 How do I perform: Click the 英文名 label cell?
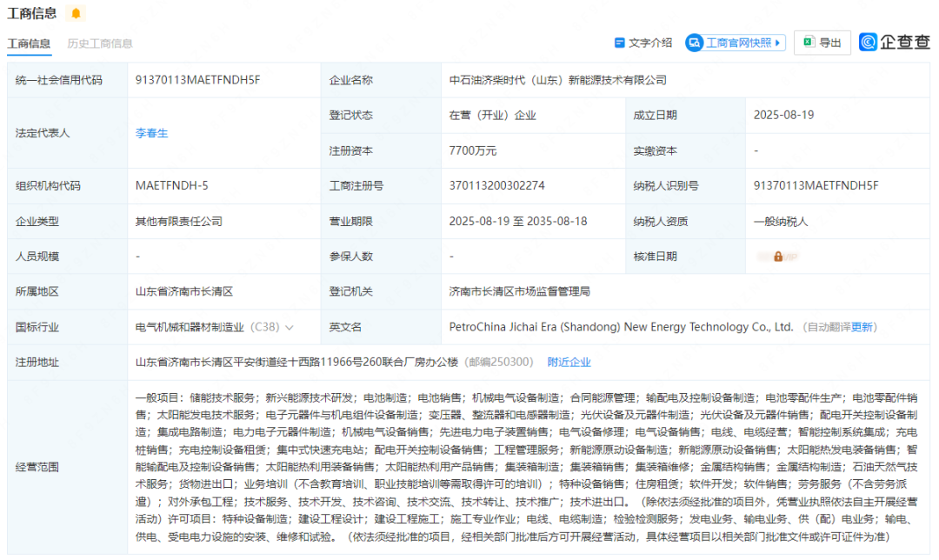point(381,327)
